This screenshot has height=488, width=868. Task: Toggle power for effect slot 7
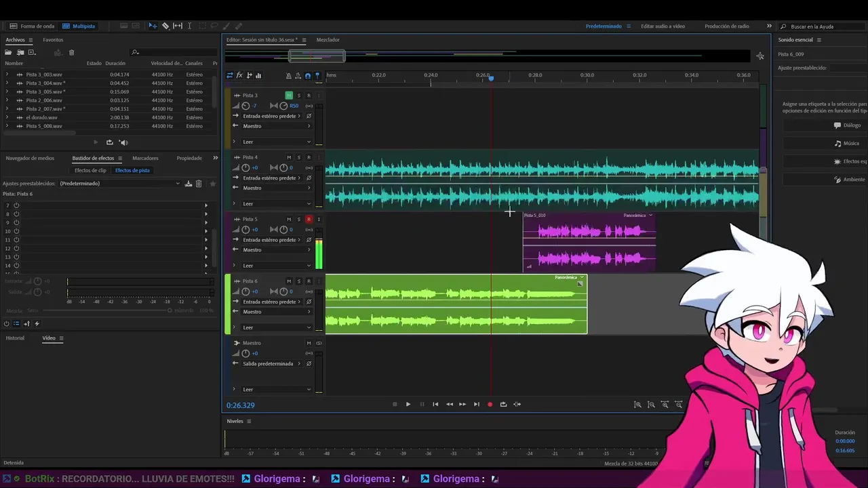point(16,205)
